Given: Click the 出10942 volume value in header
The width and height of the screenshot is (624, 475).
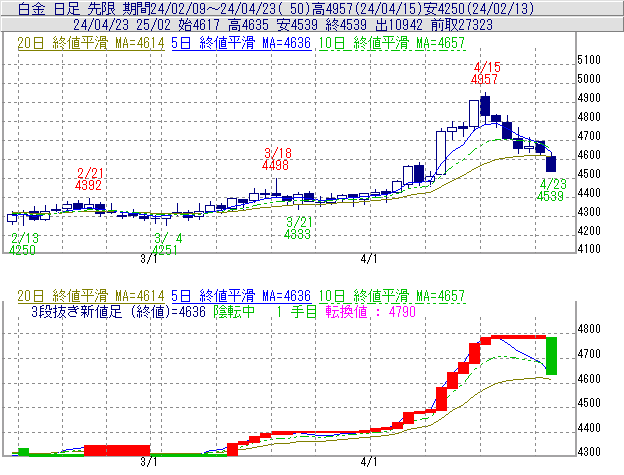Looking at the screenshot, I should [399, 25].
